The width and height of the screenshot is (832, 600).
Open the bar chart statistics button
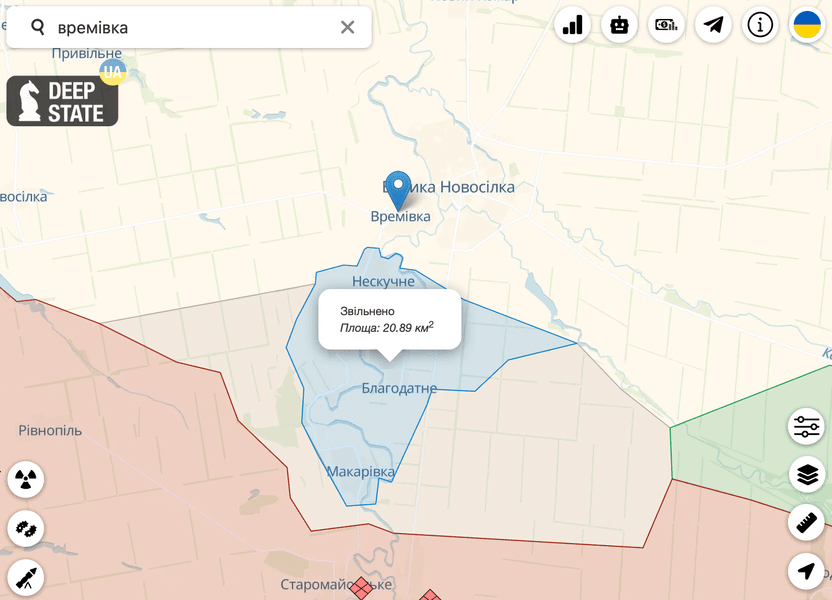tap(573, 25)
